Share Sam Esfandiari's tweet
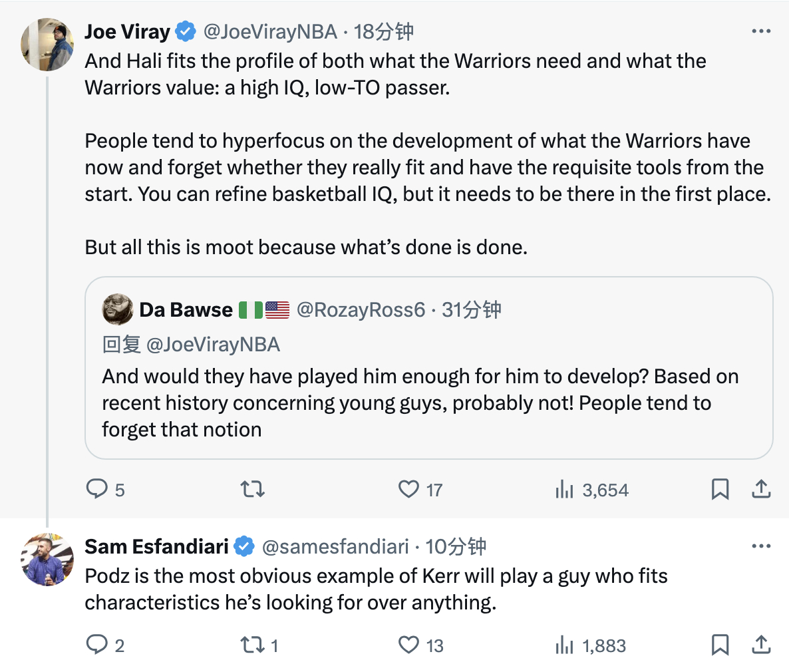Image resolution: width=789 pixels, height=672 pixels. [x=761, y=645]
